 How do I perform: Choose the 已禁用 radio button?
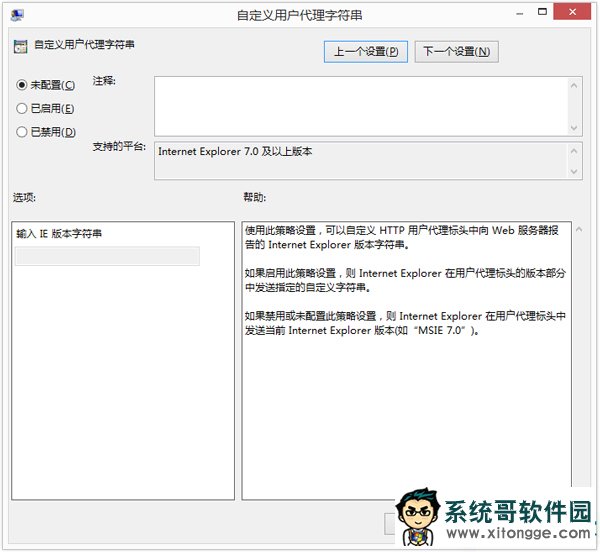click(22, 131)
